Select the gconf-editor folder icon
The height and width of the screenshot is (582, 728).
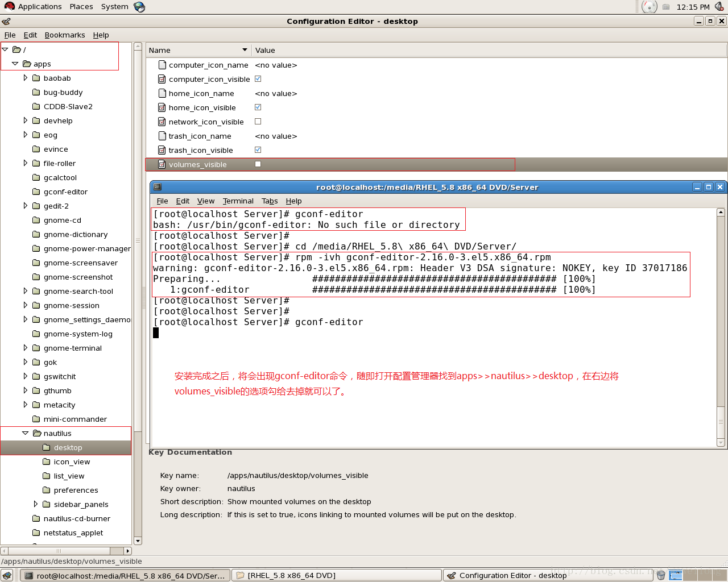(36, 192)
